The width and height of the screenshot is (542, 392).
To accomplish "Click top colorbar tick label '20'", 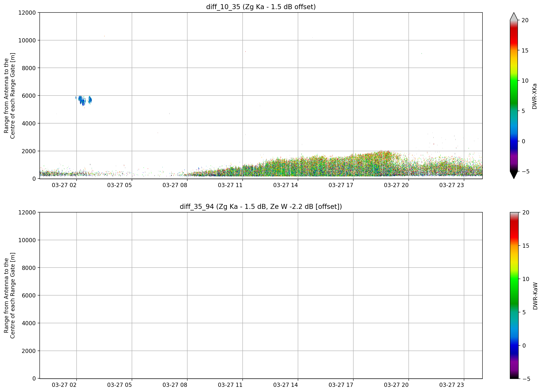I will (x=525, y=20).
